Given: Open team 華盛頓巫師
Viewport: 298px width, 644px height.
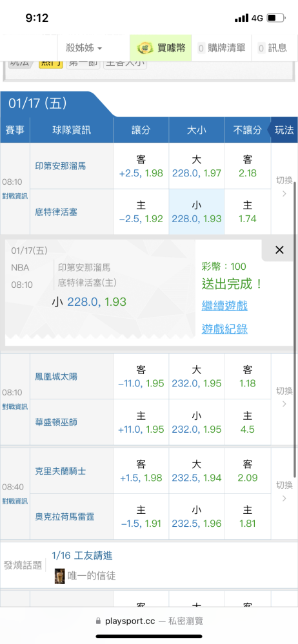Looking at the screenshot, I should click(x=56, y=422).
